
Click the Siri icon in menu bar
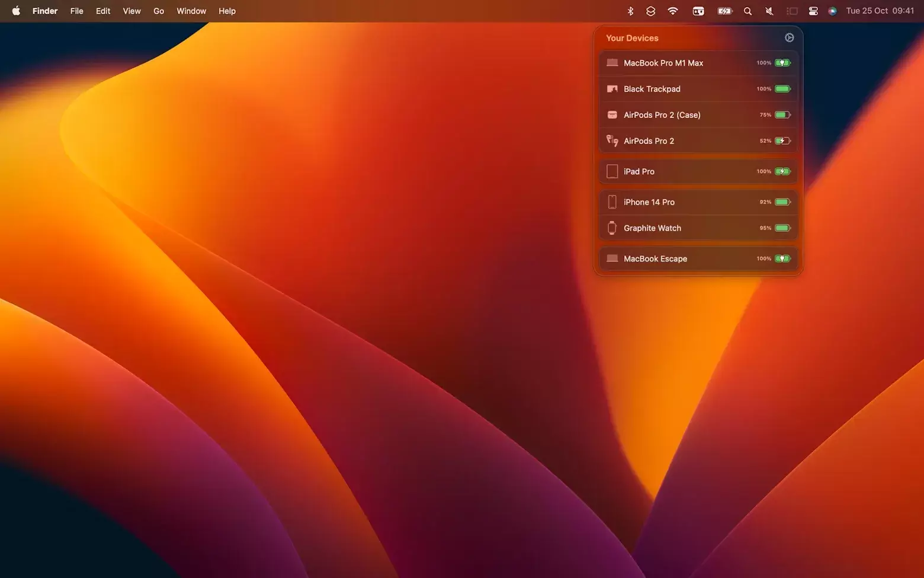(x=832, y=11)
